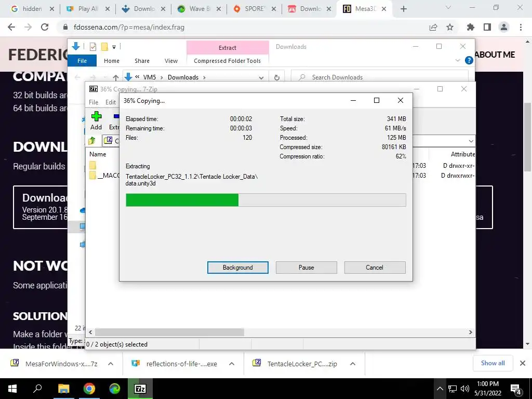Open the Windows Start menu
Screen dimensions: 532x399
(x=12, y=389)
